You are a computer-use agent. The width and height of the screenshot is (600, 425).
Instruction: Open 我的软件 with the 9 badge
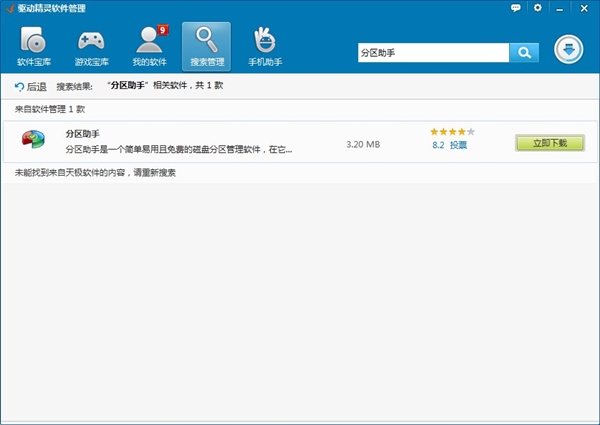(149, 46)
